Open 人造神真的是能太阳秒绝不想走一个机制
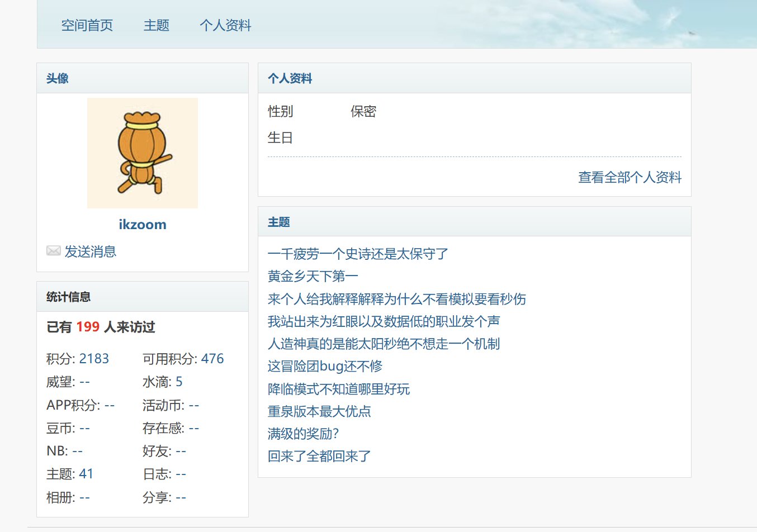This screenshot has width=757, height=532. pos(384,344)
